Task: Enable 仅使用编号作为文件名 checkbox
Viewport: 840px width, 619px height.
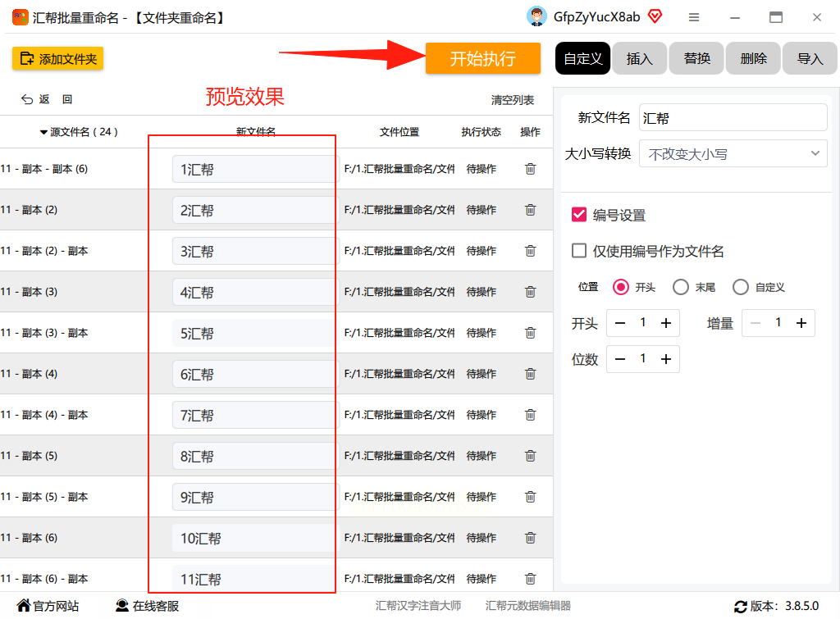Action: tap(578, 251)
